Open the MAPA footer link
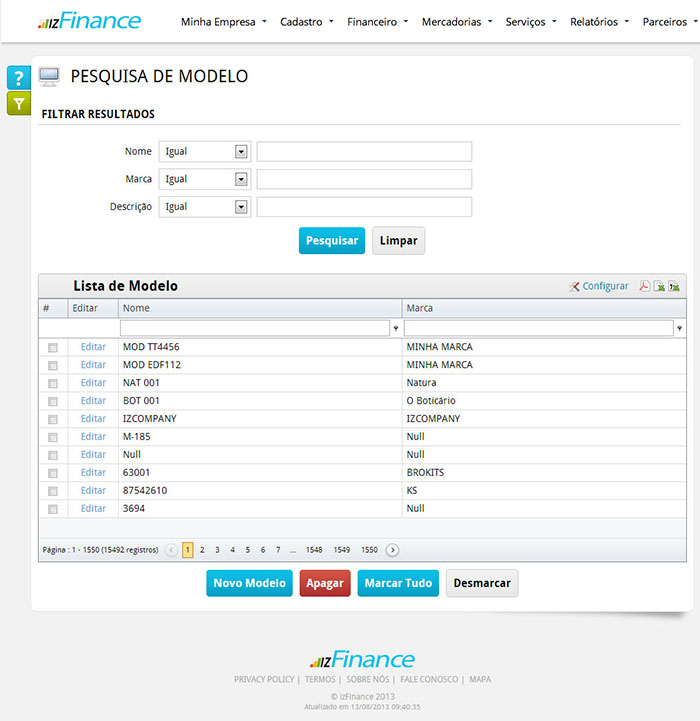Screen dimensions: 700x721 coord(480,679)
